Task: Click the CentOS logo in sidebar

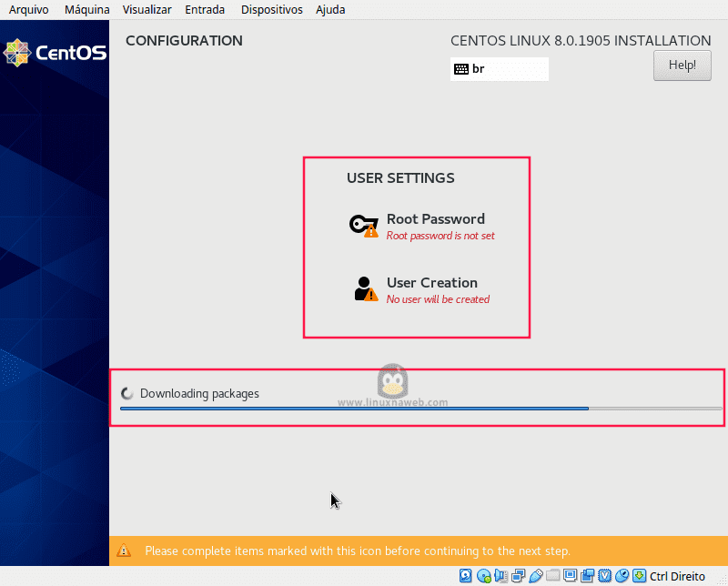Action: 55,53
